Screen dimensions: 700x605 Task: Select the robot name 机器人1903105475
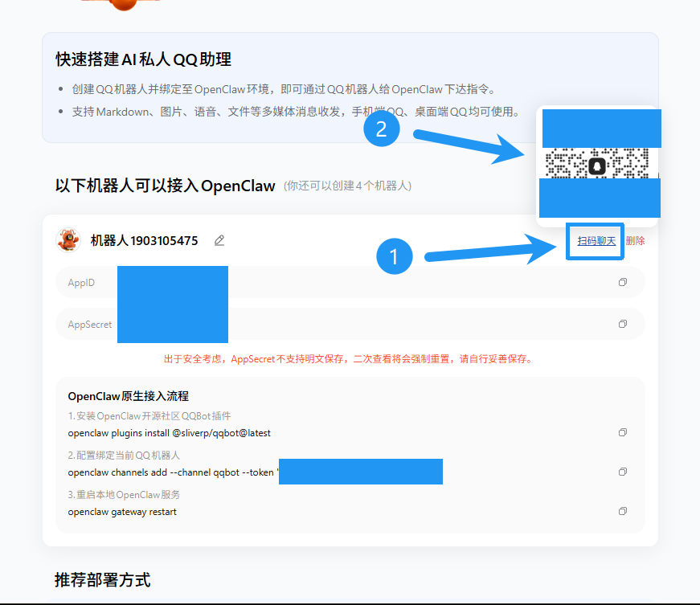pyautogui.click(x=144, y=240)
